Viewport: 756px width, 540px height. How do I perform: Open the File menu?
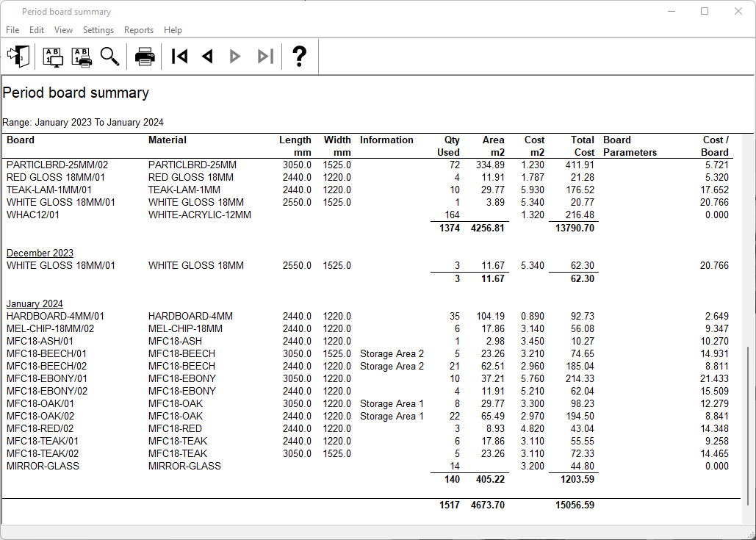pyautogui.click(x=12, y=30)
